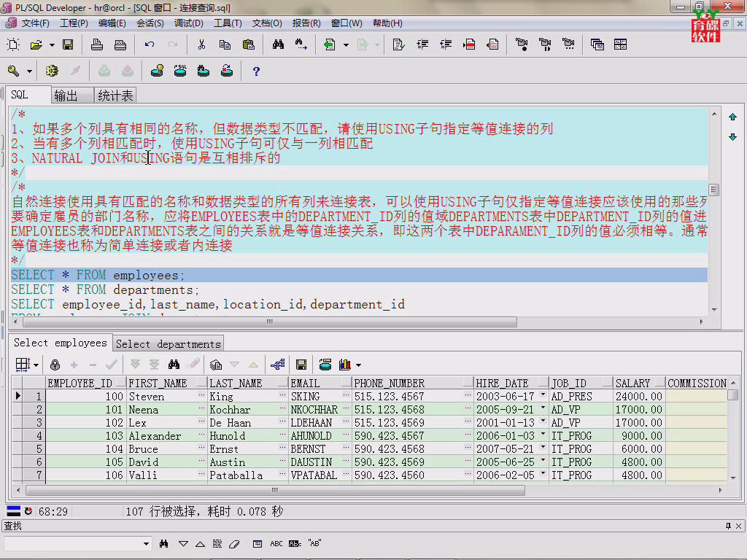This screenshot has height=560, width=747.
Task: Jump to previous statement with up arrow
Action: click(x=732, y=117)
